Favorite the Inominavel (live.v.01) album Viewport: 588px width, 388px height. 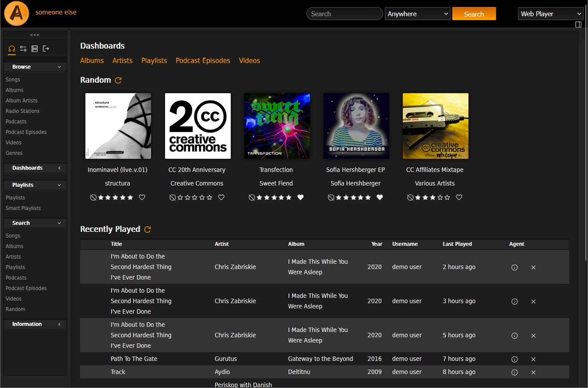(x=142, y=197)
